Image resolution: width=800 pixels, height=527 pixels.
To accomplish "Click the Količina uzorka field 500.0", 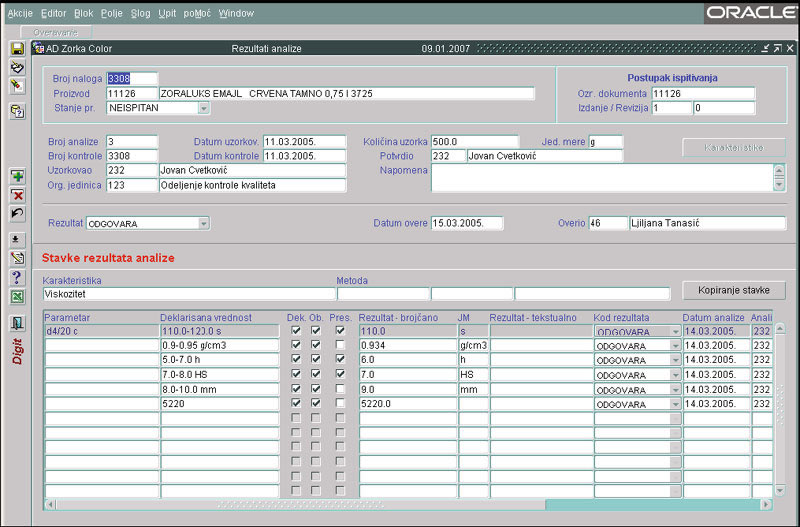I will tap(474, 142).
